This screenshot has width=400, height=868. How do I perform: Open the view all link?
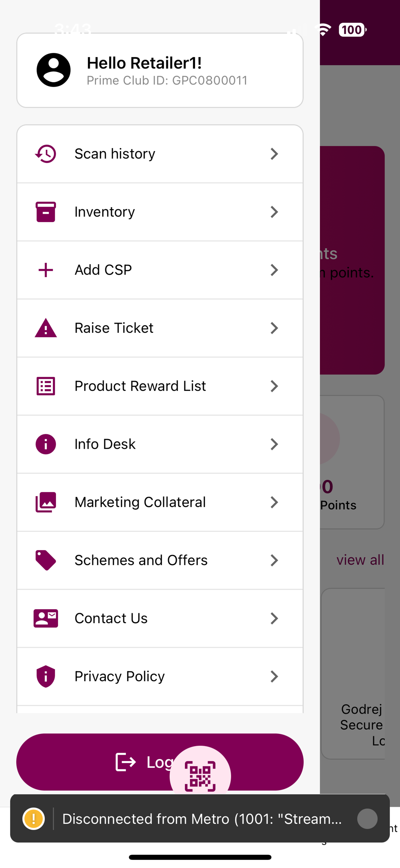click(360, 560)
